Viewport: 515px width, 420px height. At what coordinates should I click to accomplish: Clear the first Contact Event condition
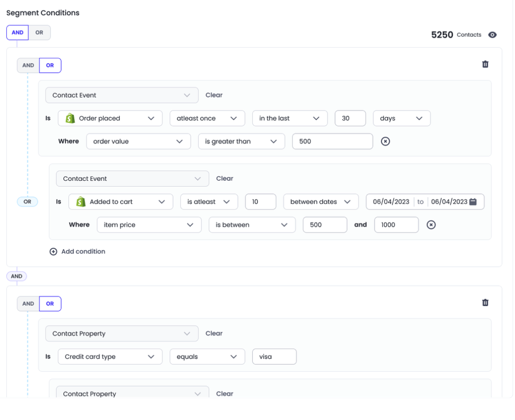point(214,95)
